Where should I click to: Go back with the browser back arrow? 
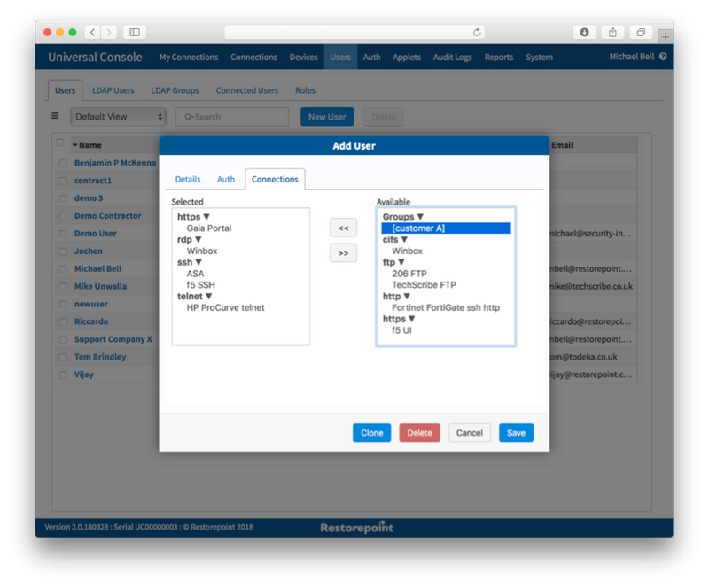[x=93, y=32]
